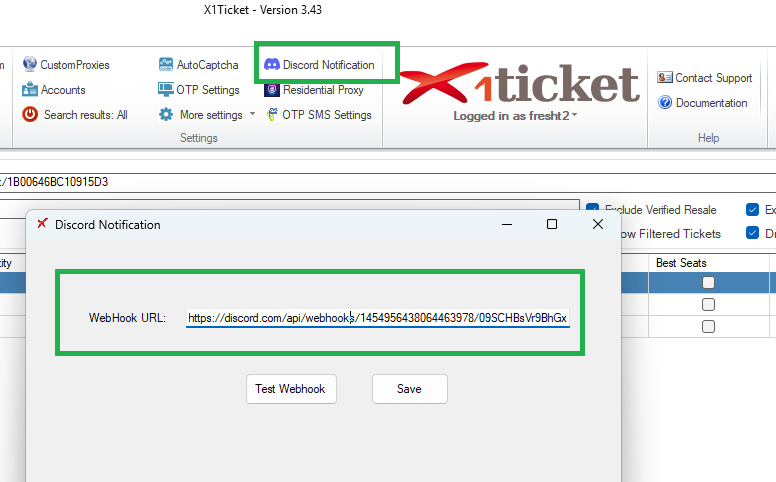The image size is (776, 482).
Task: Open the CustomProxies settings
Action: [74, 65]
